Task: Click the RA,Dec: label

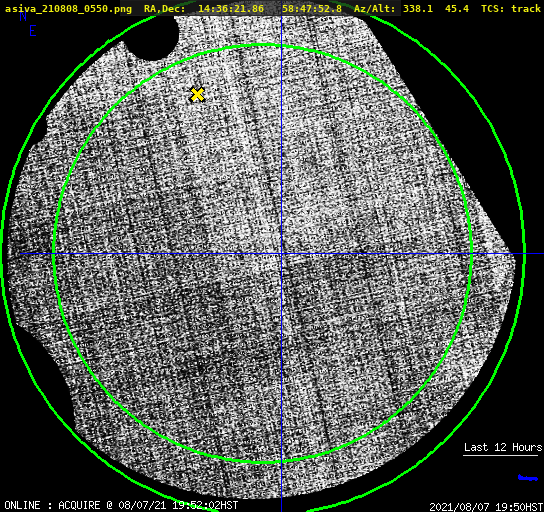Action: click(x=165, y=9)
